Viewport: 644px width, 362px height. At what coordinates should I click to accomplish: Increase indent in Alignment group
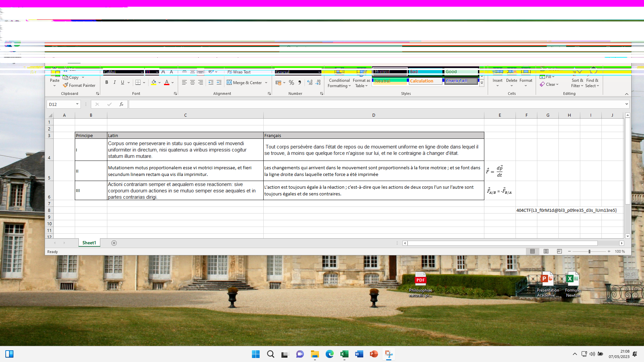pyautogui.click(x=219, y=82)
